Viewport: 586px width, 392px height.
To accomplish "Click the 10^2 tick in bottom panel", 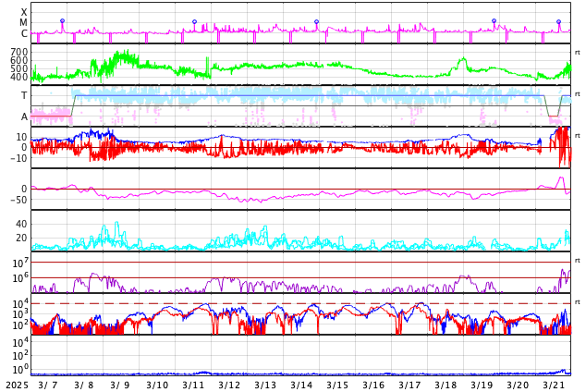I will coord(19,356).
